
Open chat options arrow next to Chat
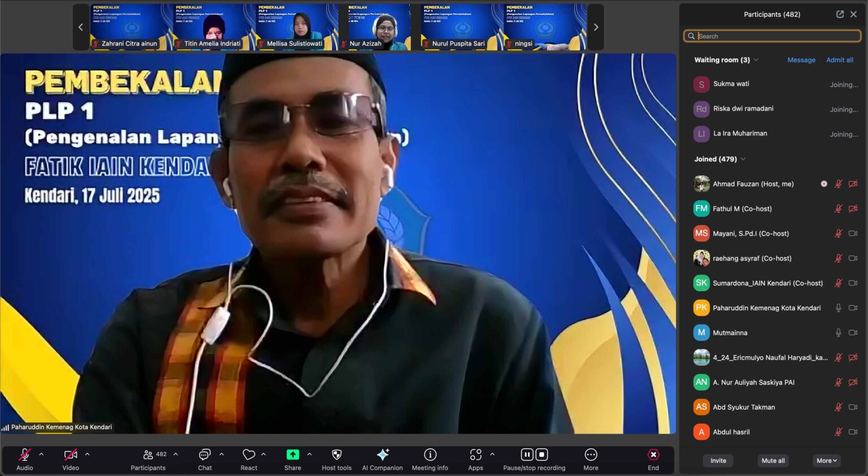[x=222, y=454]
